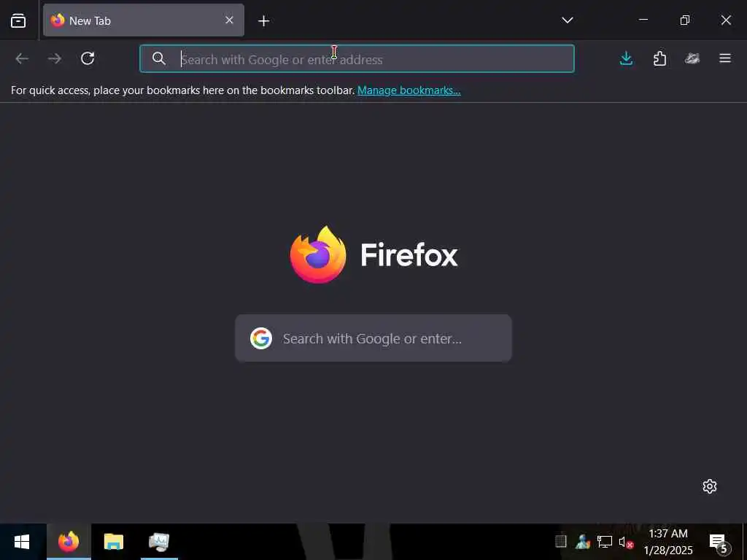
Task: Focus the address bar search field
Action: (x=357, y=58)
